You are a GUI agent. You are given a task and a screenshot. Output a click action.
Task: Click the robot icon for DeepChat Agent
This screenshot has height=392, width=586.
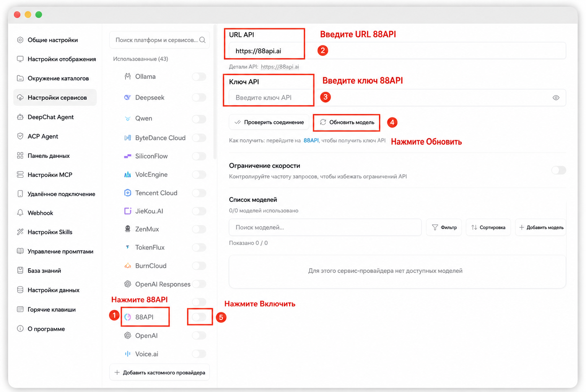(20, 117)
